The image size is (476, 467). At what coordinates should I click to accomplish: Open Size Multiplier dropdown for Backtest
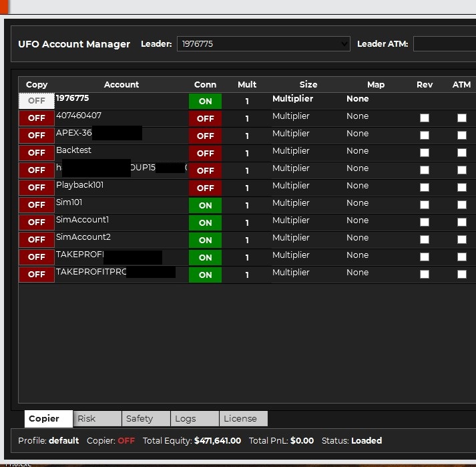pos(291,151)
